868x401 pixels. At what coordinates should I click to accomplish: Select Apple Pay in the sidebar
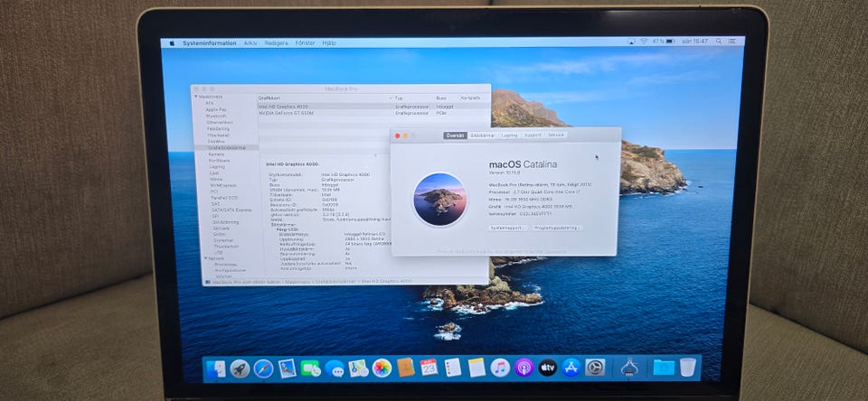tap(215, 109)
